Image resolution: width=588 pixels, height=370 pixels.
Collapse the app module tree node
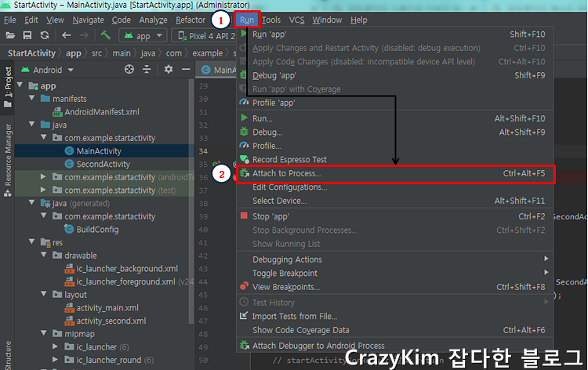click(20, 85)
